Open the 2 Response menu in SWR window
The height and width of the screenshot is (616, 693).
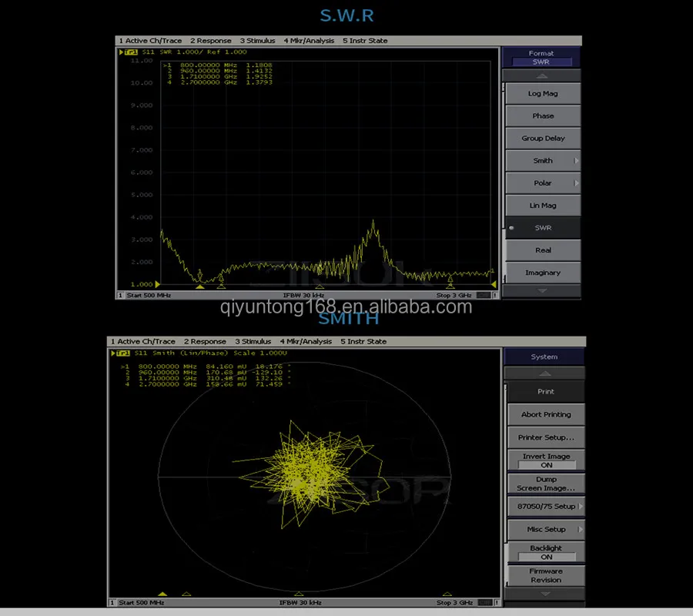point(211,41)
